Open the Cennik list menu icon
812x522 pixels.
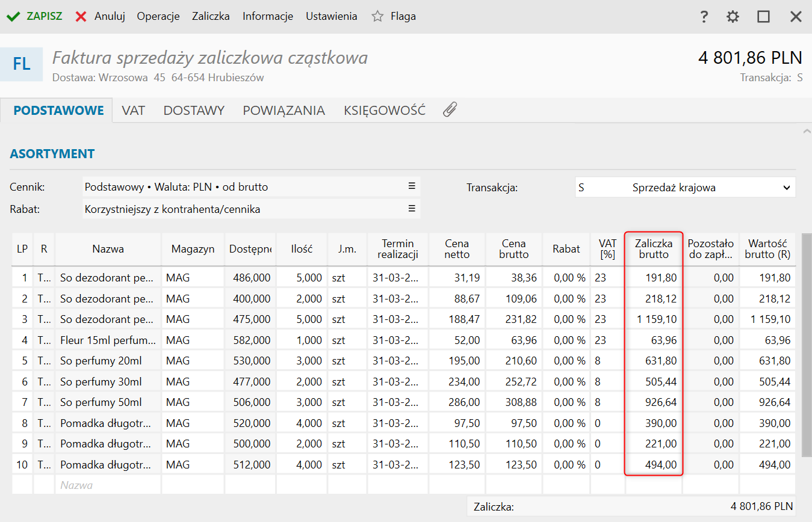[x=412, y=186]
